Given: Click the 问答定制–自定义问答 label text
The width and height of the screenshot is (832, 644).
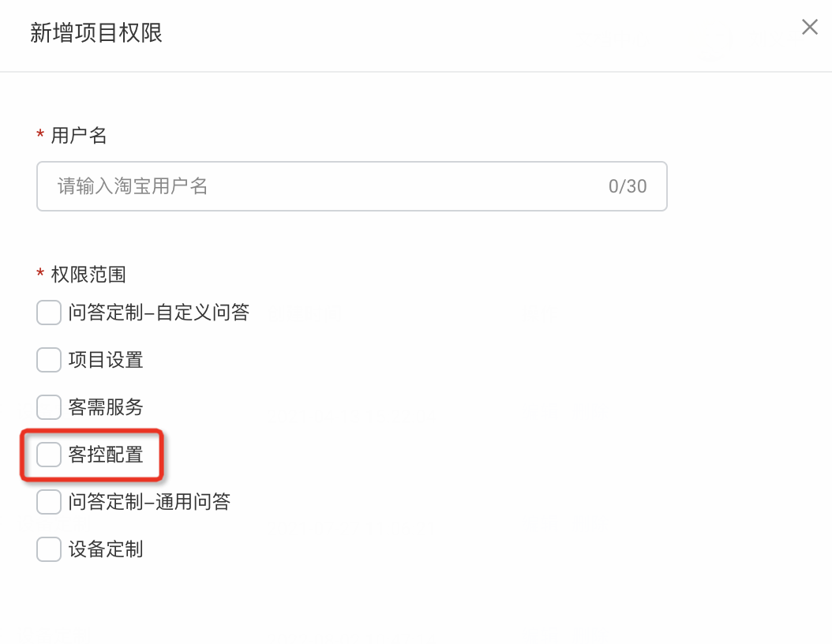Looking at the screenshot, I should click(159, 313).
